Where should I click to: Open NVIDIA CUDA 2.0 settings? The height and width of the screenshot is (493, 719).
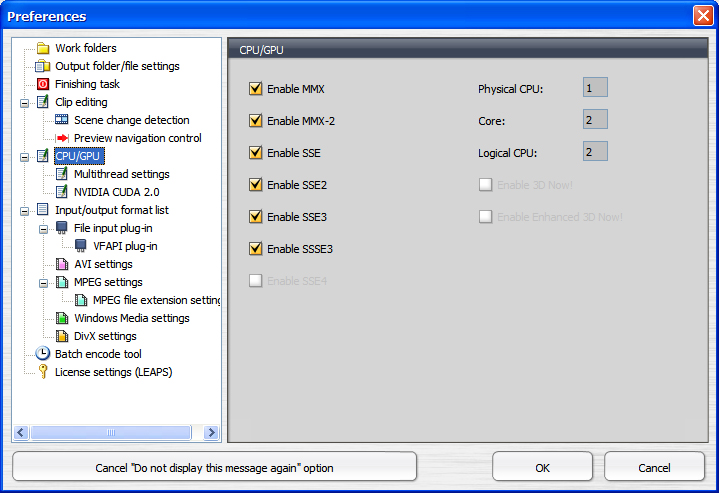point(116,192)
